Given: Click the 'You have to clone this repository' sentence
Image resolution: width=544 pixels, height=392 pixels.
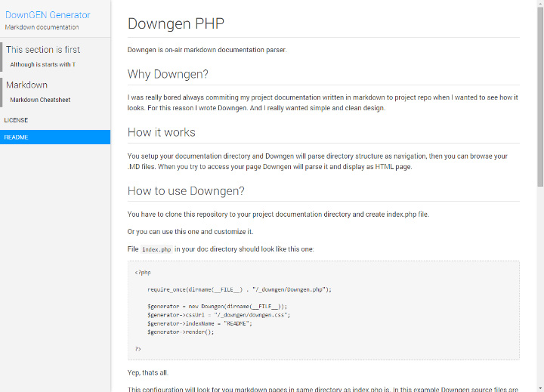Looking at the screenshot, I should pos(278,214).
